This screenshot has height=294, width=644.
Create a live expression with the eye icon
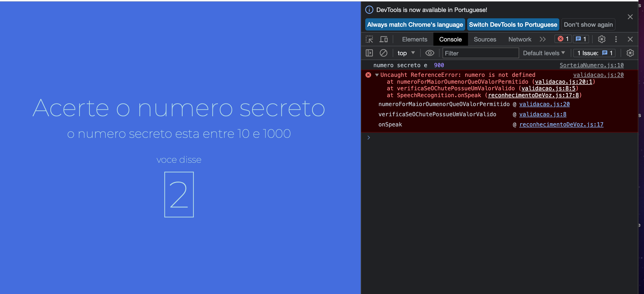430,53
